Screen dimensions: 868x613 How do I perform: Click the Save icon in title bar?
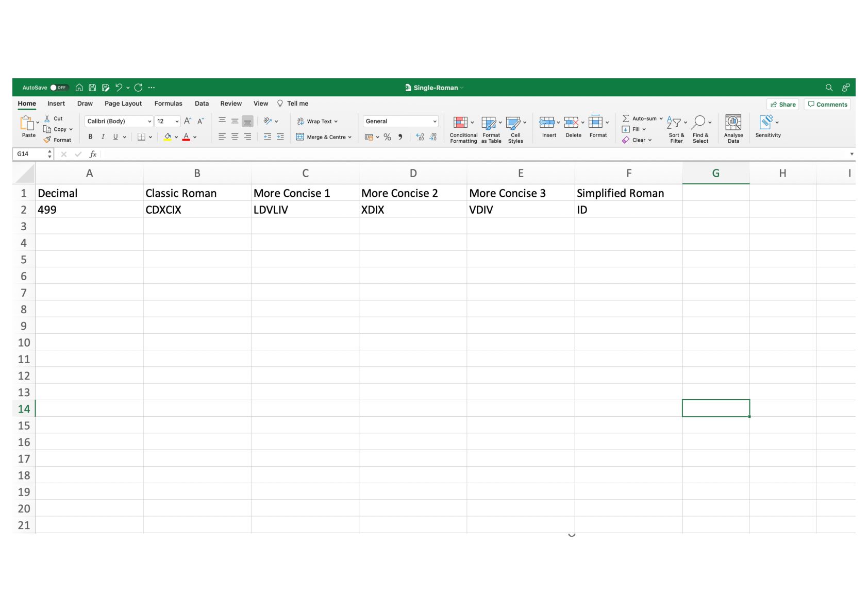(x=92, y=88)
